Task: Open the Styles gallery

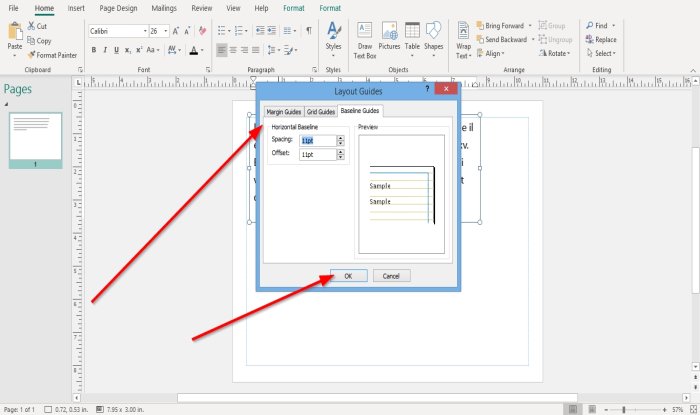Action: click(x=333, y=40)
